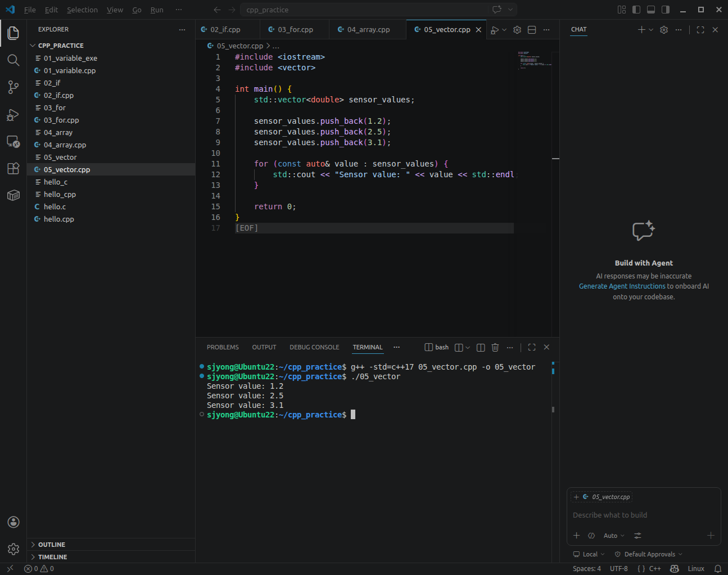Open new chat dropdown arrow

point(651,30)
